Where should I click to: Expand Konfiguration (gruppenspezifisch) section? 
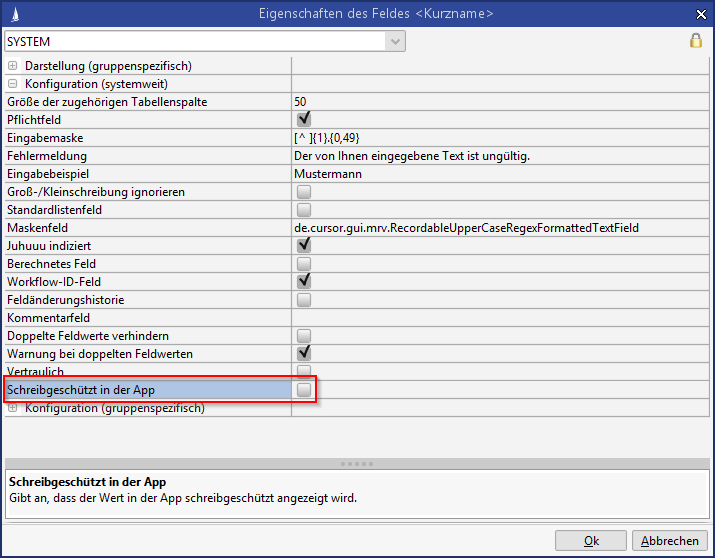(13, 408)
